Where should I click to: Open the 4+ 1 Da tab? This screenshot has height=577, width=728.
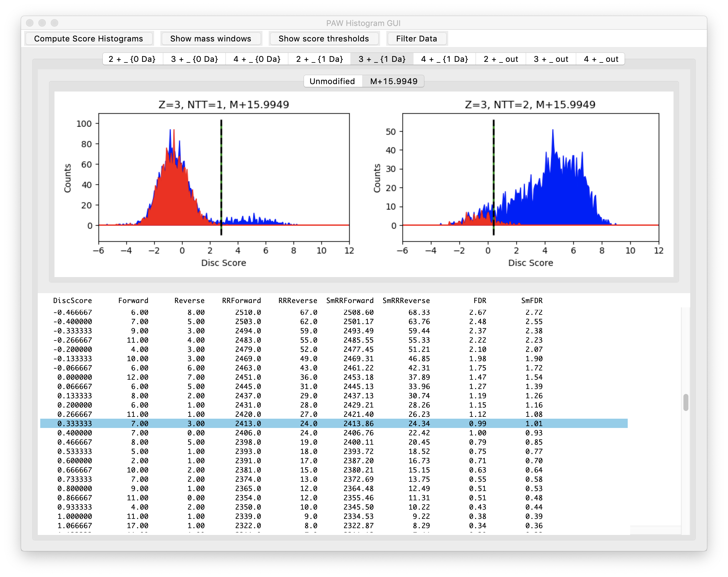click(444, 59)
